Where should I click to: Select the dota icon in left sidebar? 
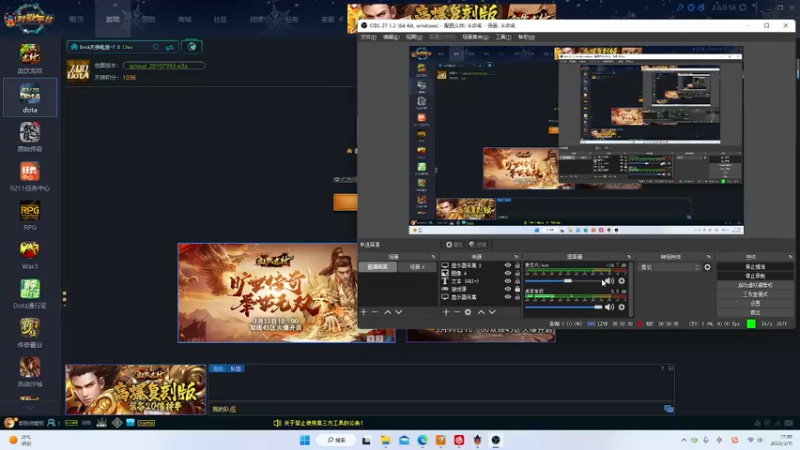[x=30, y=97]
